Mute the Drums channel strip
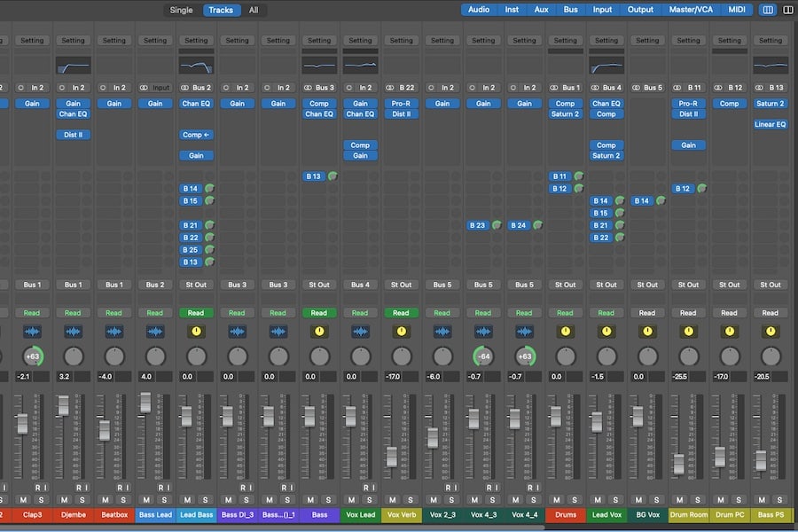Viewport: 798px width, 532px height. pos(558,500)
